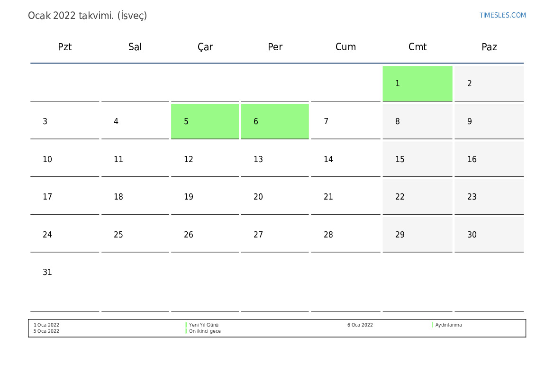Viewport: 554px width, 392px height.
Task: Click the calendar title Ocak 2022 takvimi
Action: point(88,16)
